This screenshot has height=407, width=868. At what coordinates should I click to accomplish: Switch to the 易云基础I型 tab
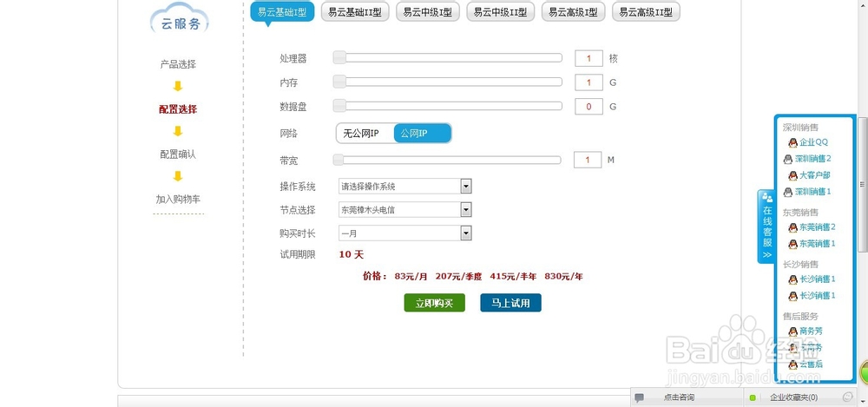coord(282,11)
